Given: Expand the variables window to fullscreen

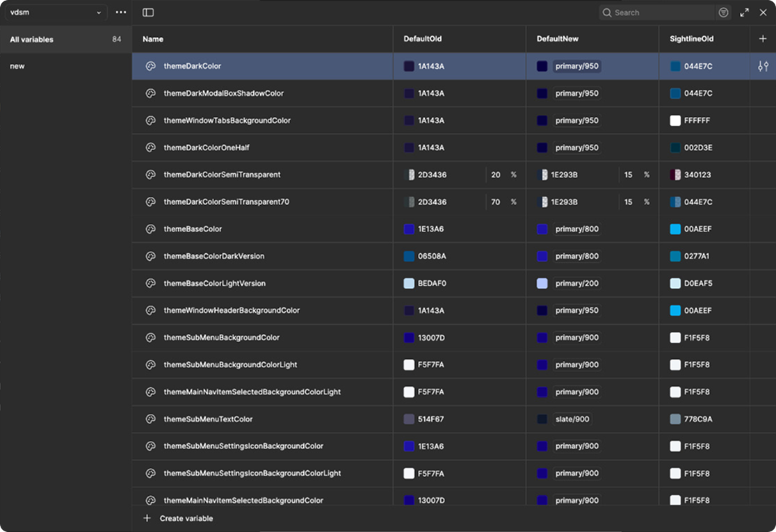Looking at the screenshot, I should (745, 13).
